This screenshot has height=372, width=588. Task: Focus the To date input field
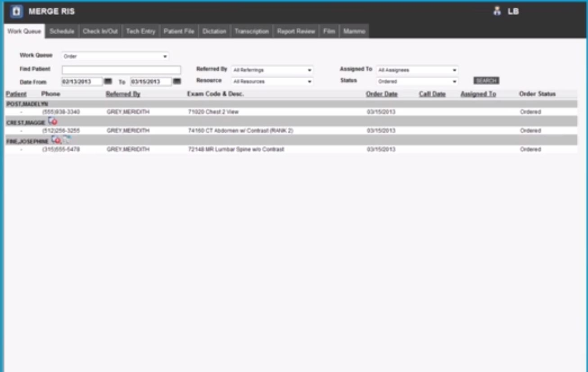click(151, 81)
